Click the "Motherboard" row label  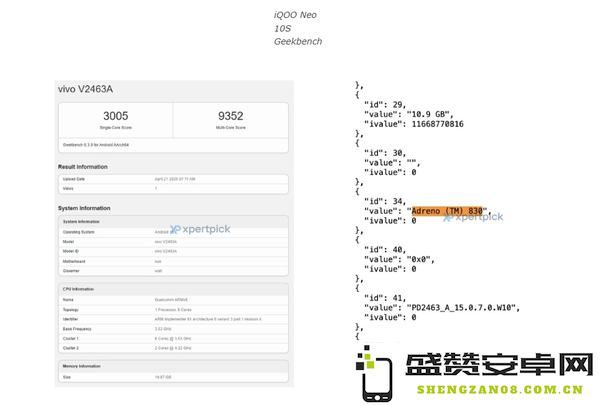74,261
